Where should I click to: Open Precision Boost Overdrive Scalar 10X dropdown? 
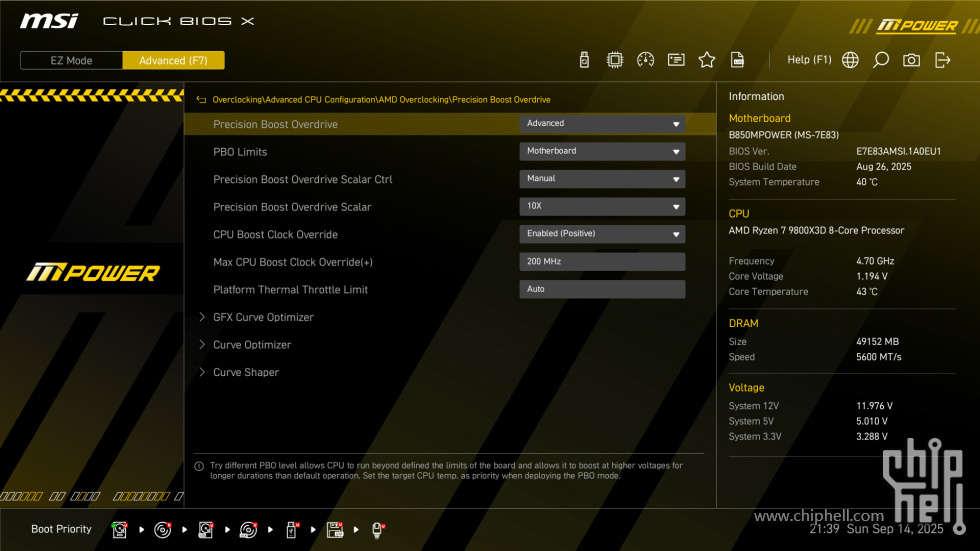pyautogui.click(x=602, y=206)
